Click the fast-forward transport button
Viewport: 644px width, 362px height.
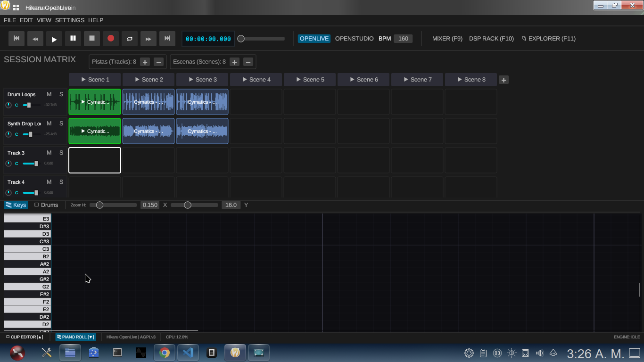149,39
